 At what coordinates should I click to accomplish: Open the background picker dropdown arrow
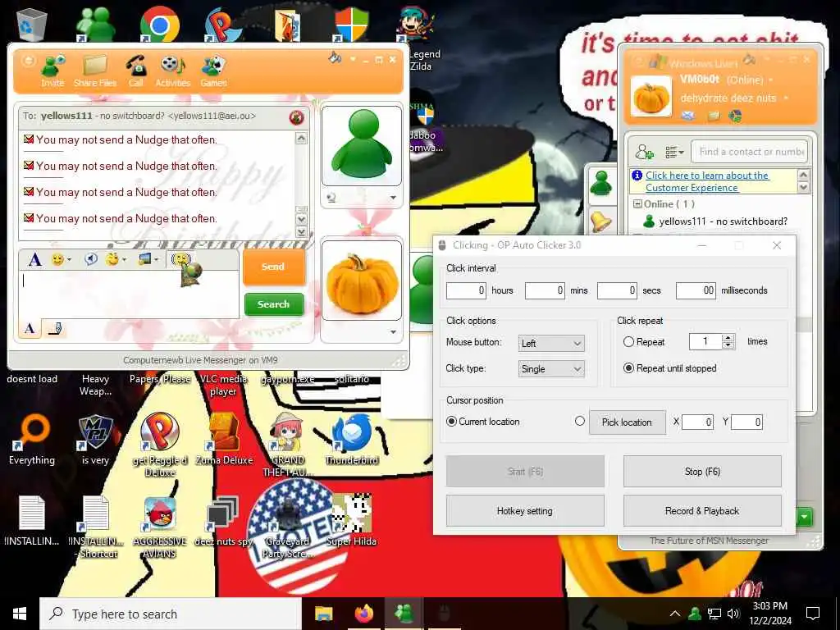(157, 260)
